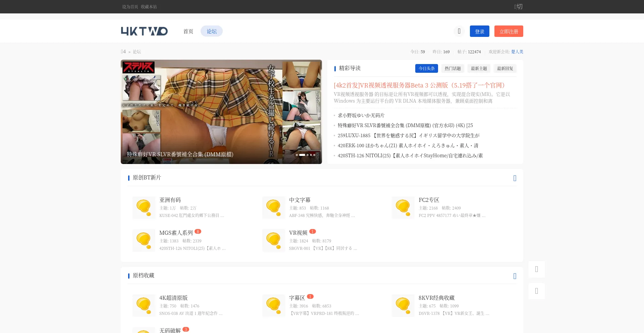Open the 论坛 navigation item
This screenshot has height=333, width=644.
pyautogui.click(x=212, y=31)
